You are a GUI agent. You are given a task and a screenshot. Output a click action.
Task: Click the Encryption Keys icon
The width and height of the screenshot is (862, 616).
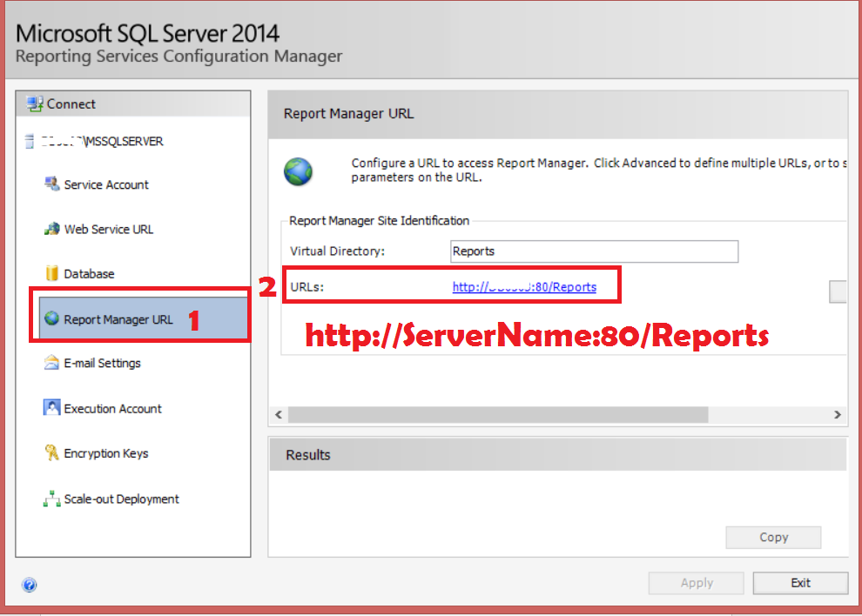[x=51, y=452]
